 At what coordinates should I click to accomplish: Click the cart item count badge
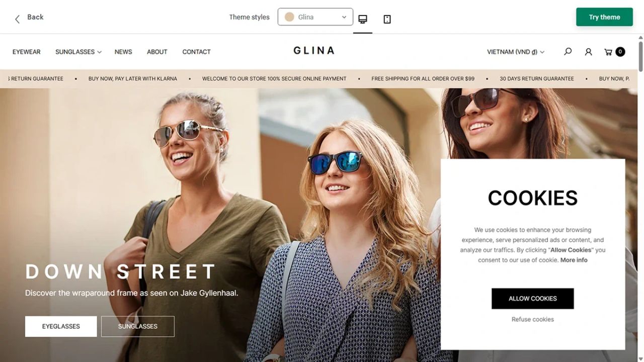620,51
